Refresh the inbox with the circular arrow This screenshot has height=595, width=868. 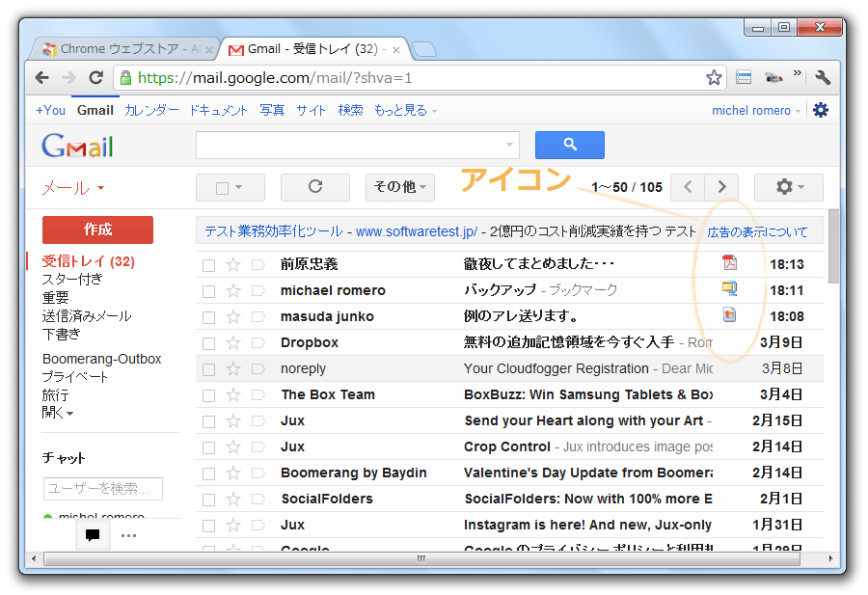coord(315,187)
